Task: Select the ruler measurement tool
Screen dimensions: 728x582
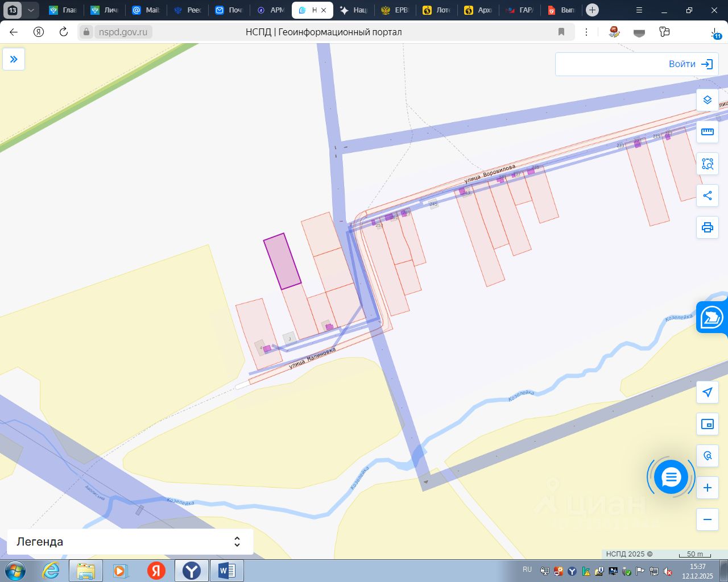Action: [x=708, y=132]
